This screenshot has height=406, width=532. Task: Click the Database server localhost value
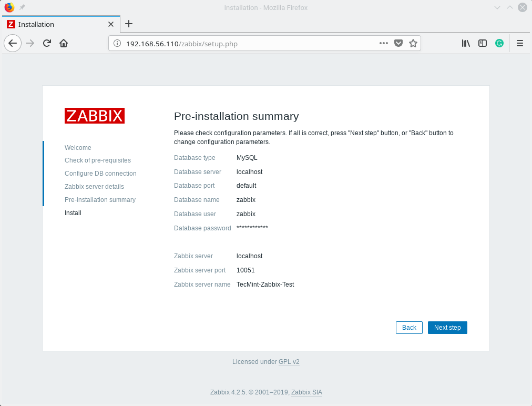(x=249, y=172)
